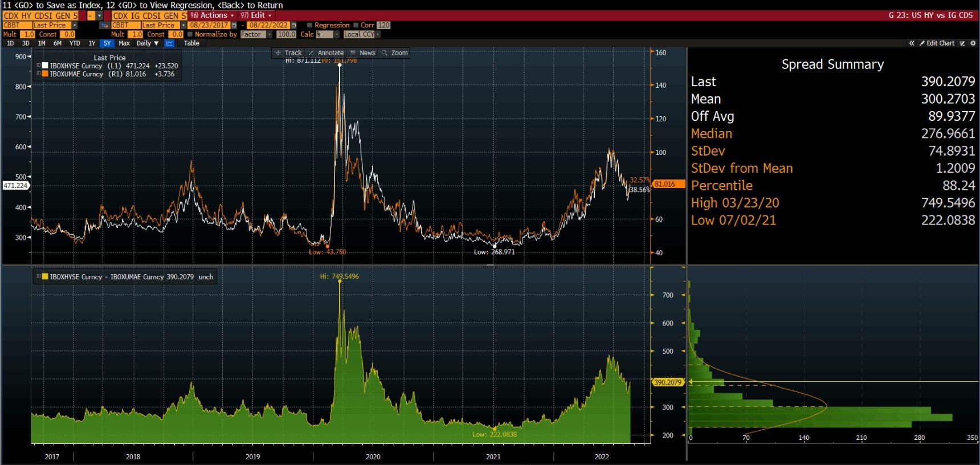Screen dimensions: 980x465
Task: Click the 390.2079 spread axis marker
Action: tap(667, 382)
